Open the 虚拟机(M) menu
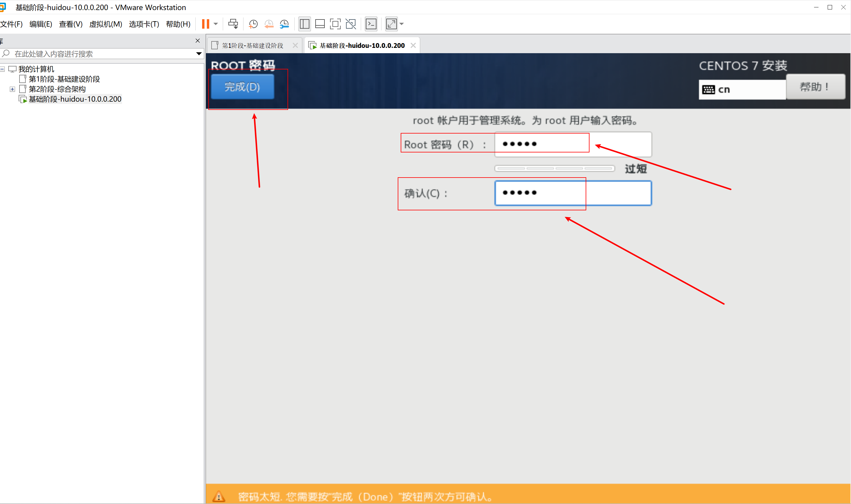Viewport: 851px width, 504px height. pos(105,24)
